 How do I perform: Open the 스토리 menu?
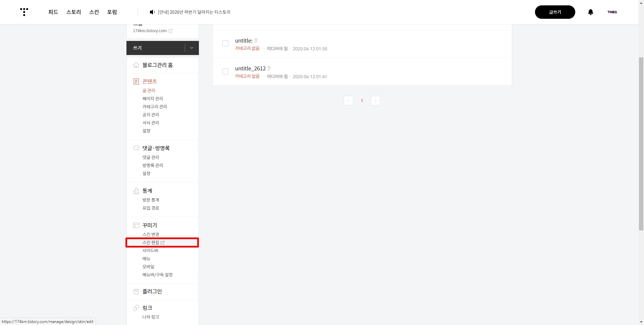pos(74,12)
